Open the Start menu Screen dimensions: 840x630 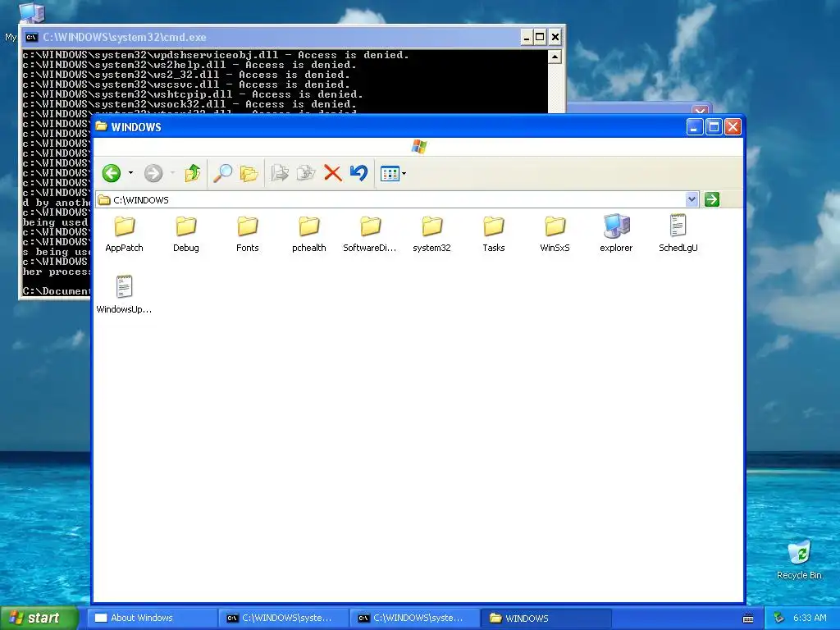tap(39, 619)
